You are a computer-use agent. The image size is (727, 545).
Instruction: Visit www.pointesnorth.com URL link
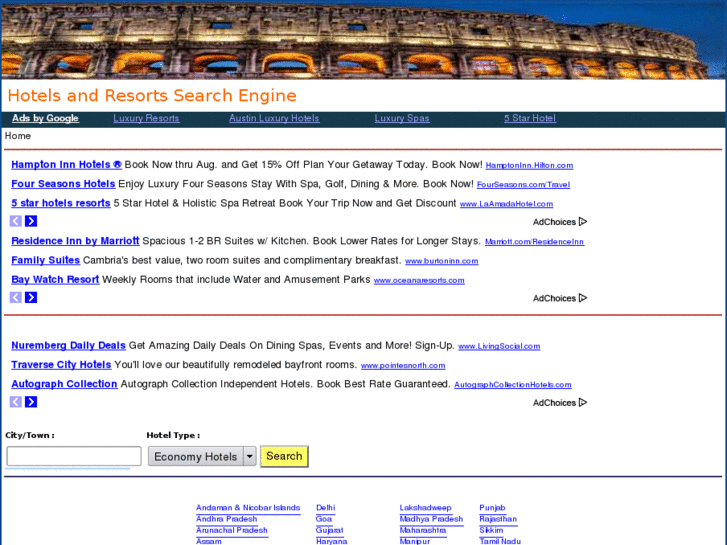(403, 366)
